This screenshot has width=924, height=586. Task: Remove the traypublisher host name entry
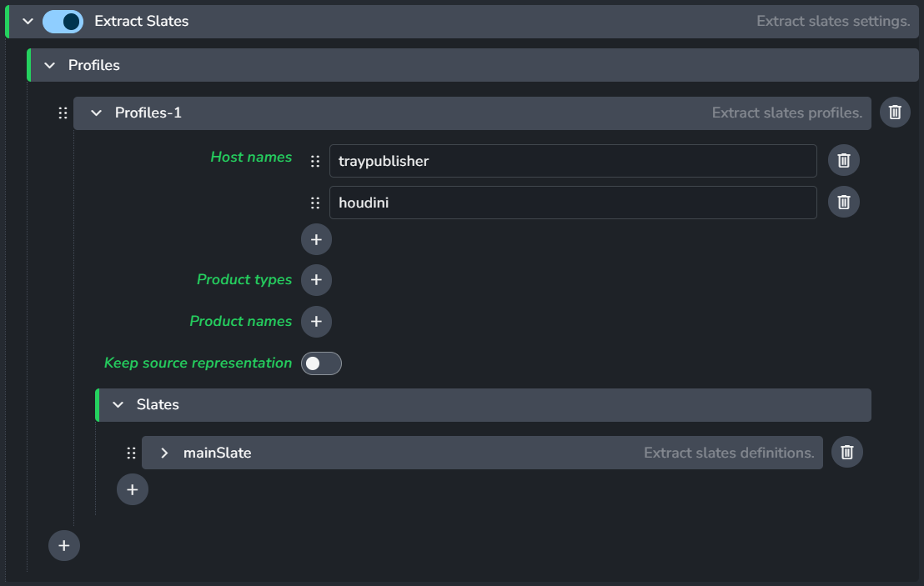(x=843, y=161)
